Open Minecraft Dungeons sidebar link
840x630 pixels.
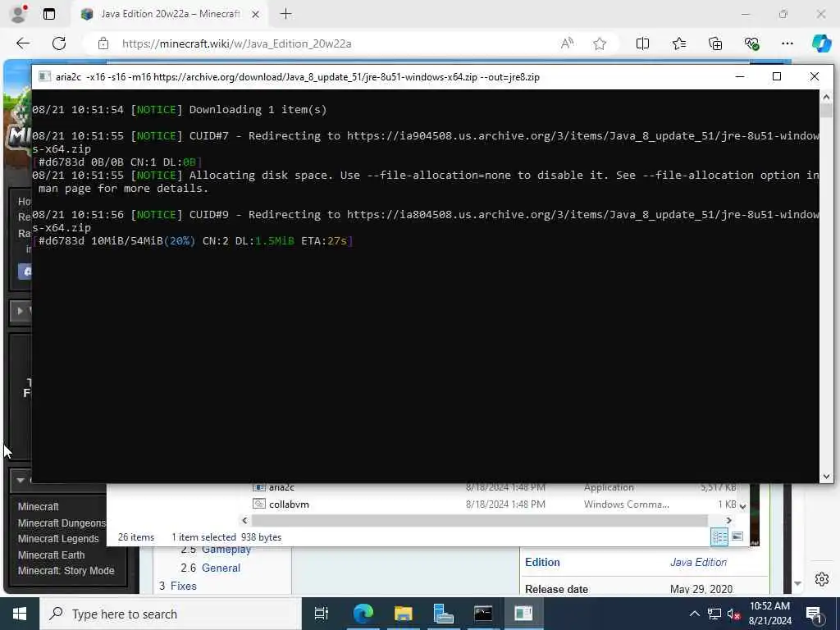pyautogui.click(x=62, y=523)
